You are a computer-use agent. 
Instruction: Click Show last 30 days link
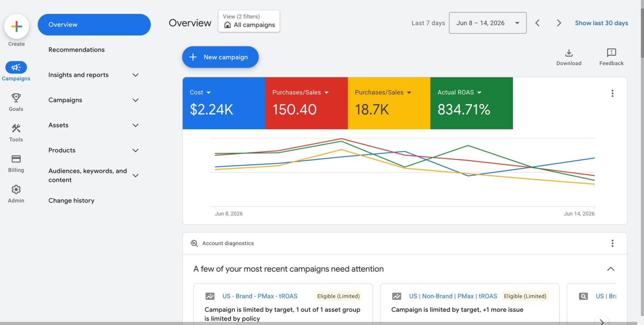pos(601,23)
